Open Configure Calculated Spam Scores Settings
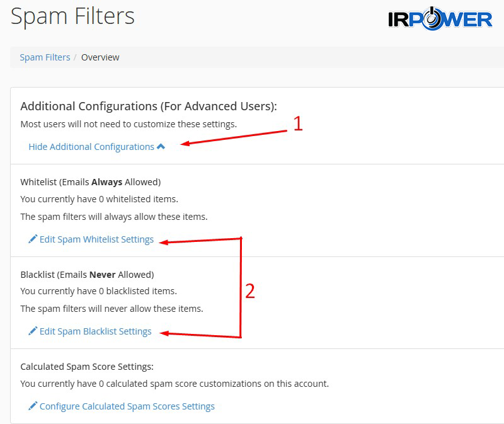 click(129, 406)
